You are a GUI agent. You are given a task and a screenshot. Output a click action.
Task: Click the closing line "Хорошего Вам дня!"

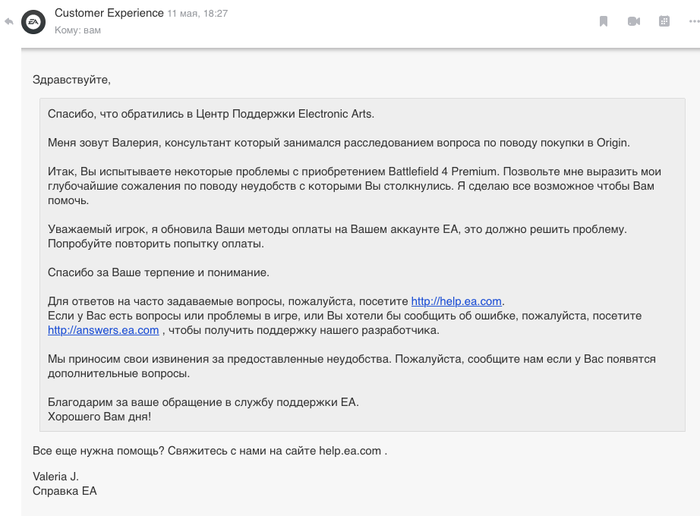click(x=99, y=416)
